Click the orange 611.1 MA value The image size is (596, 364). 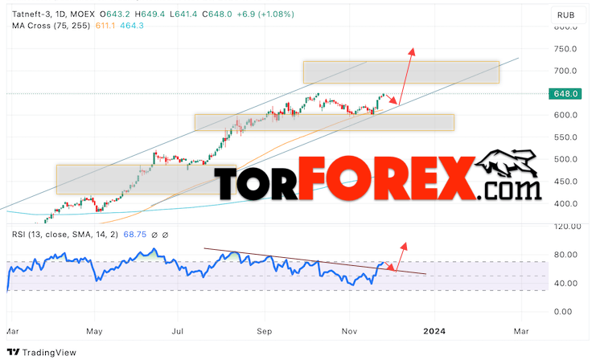(x=105, y=26)
